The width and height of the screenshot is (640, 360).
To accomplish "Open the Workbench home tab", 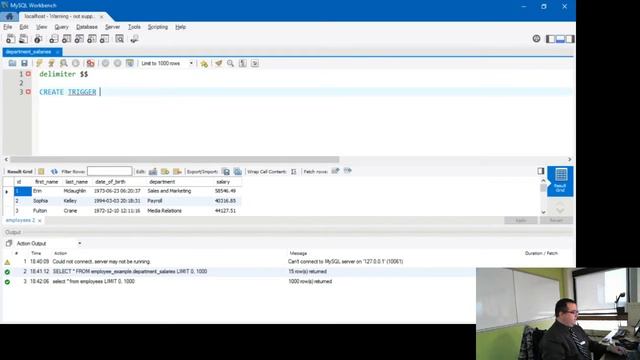I will click(9, 16).
